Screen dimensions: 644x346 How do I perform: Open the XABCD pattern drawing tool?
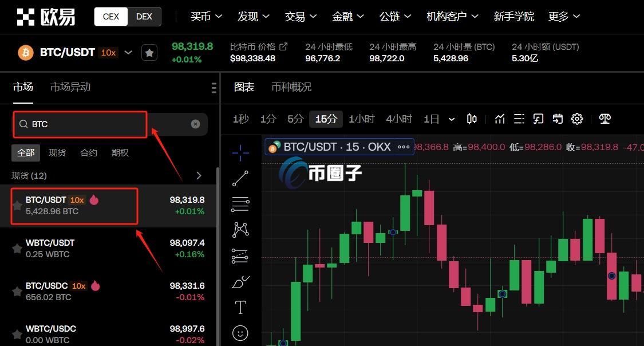[240, 229]
